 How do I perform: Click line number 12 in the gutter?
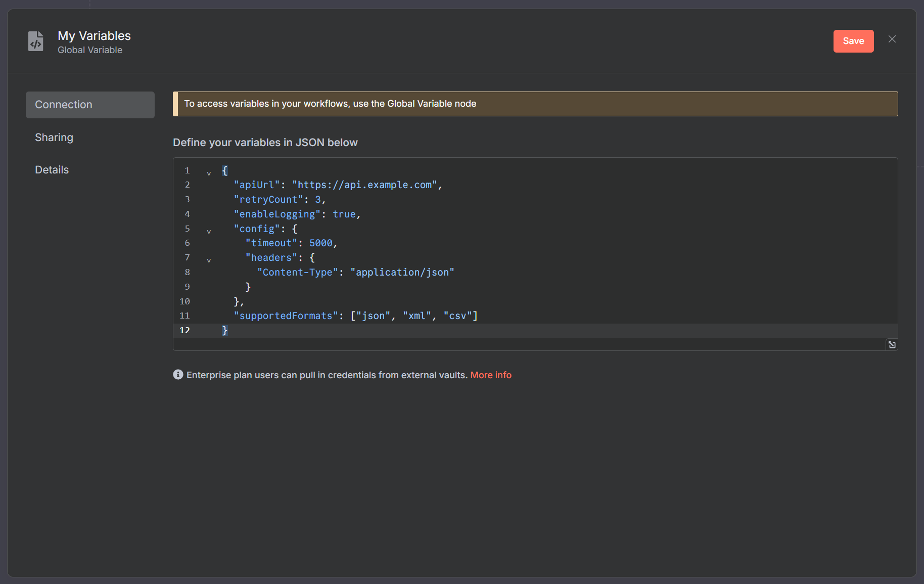point(184,330)
